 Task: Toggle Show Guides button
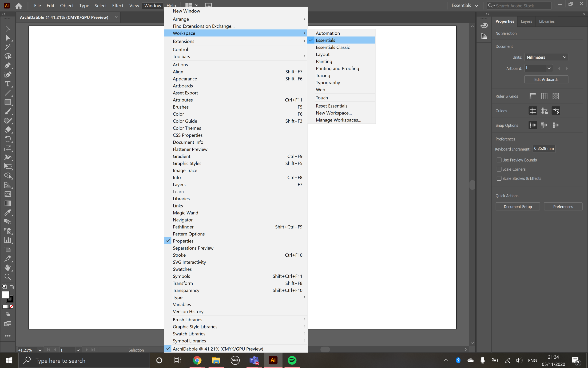point(532,111)
